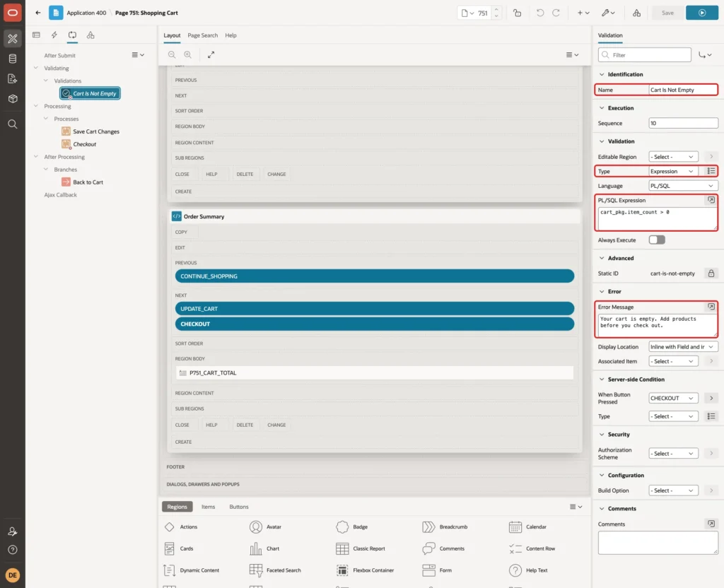Switch to the Shared Components tab icon
This screenshot has width=724, height=588.
tap(90, 35)
